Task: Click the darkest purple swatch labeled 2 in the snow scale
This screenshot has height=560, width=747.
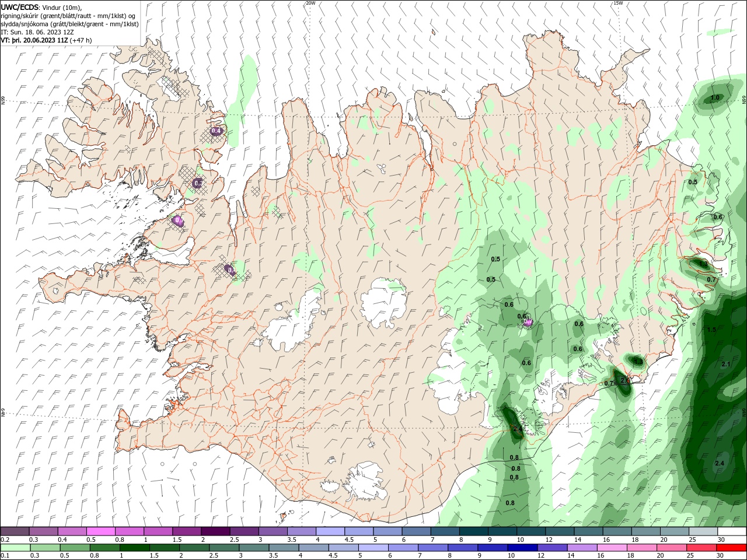Action: [215, 531]
